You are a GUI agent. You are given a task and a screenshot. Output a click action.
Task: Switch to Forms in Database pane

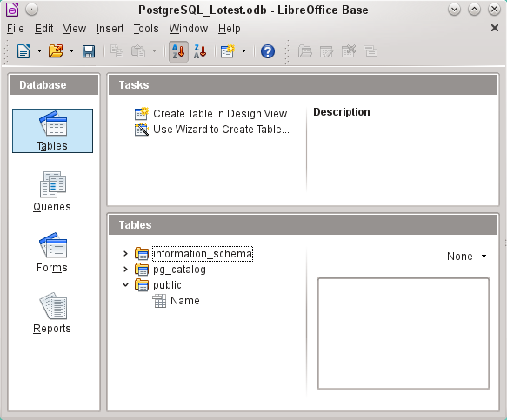[x=52, y=252]
